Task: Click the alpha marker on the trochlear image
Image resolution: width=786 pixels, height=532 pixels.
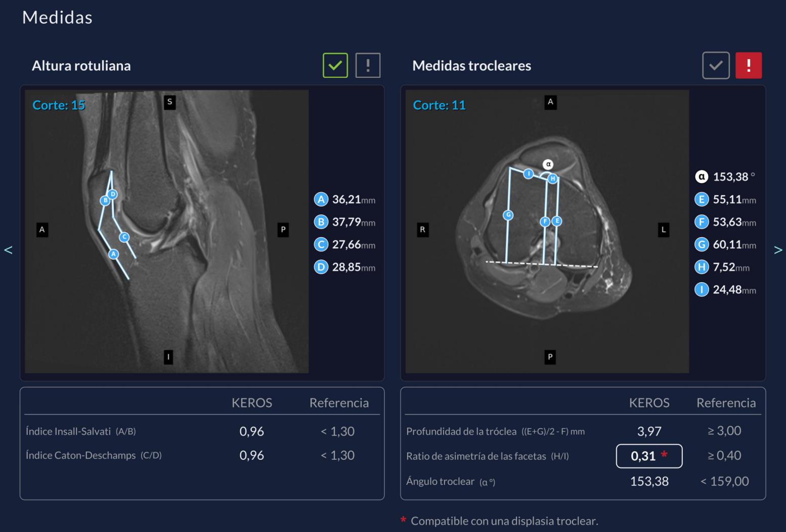Action: [548, 164]
